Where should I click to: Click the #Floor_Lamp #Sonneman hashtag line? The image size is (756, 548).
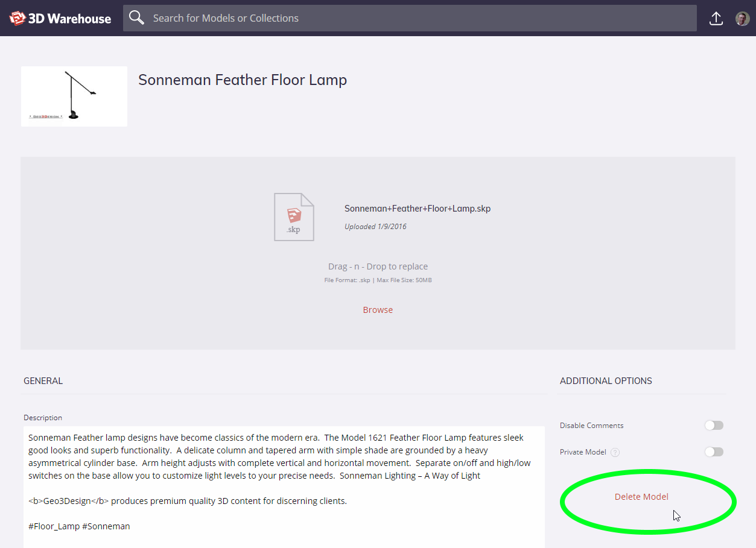coord(79,526)
